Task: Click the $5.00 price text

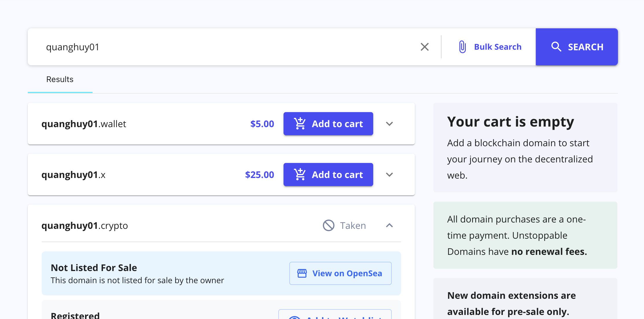Action: (262, 124)
